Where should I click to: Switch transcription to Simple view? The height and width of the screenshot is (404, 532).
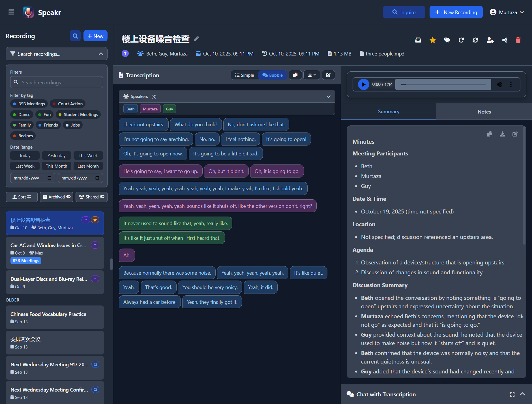(244, 75)
